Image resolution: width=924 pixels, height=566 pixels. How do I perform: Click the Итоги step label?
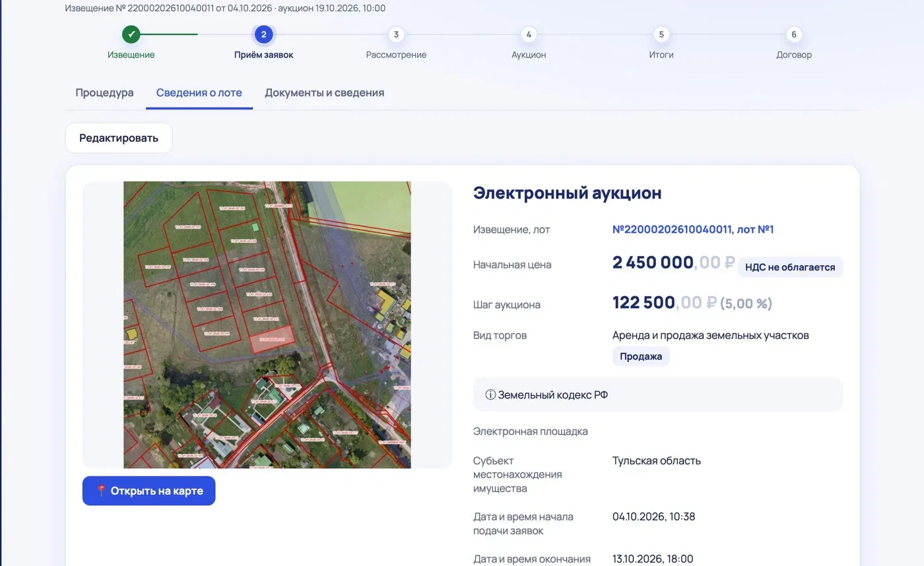pos(661,55)
